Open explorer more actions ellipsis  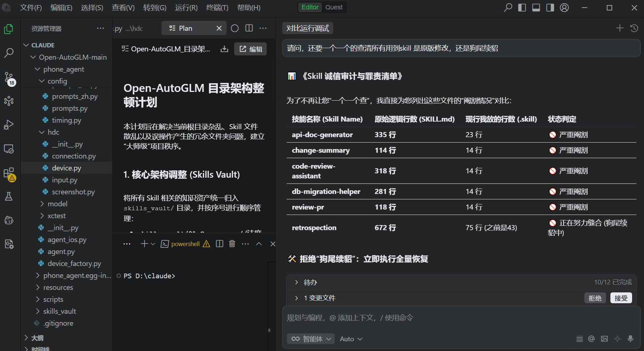pyautogui.click(x=100, y=28)
